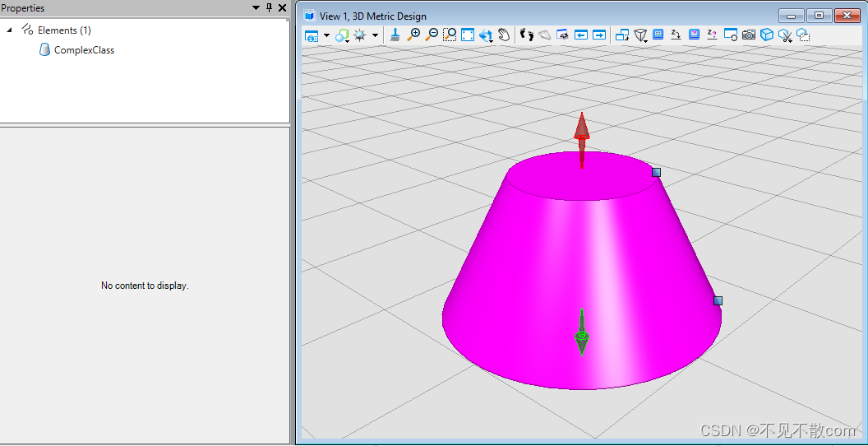Click the 'View 1, 3D Metric Design' title

point(373,16)
